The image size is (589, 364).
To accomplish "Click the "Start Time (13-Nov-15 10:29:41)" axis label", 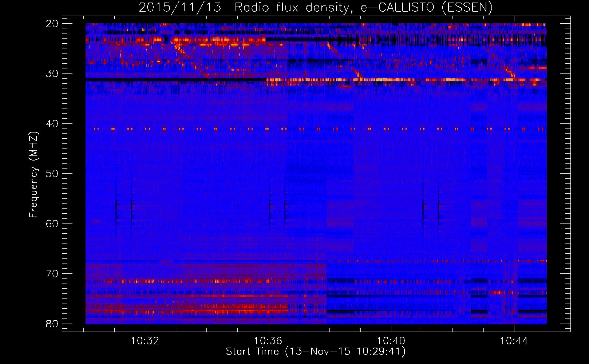I will tap(316, 352).
